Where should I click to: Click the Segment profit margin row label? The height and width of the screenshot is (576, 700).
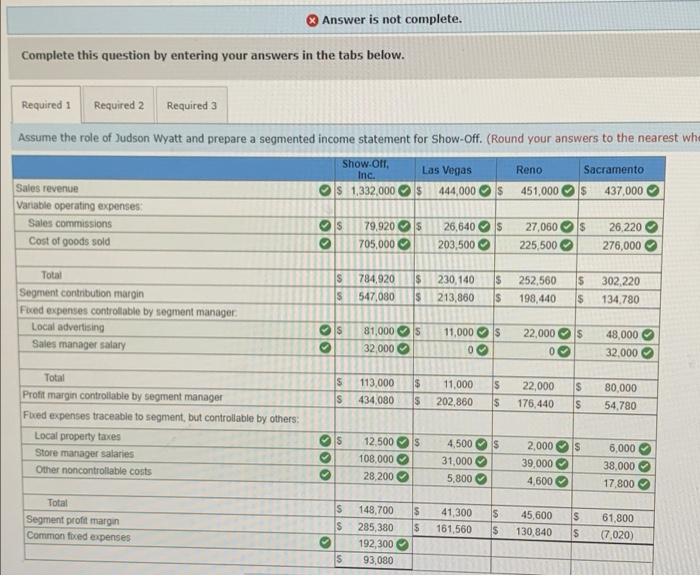[x=72, y=520]
